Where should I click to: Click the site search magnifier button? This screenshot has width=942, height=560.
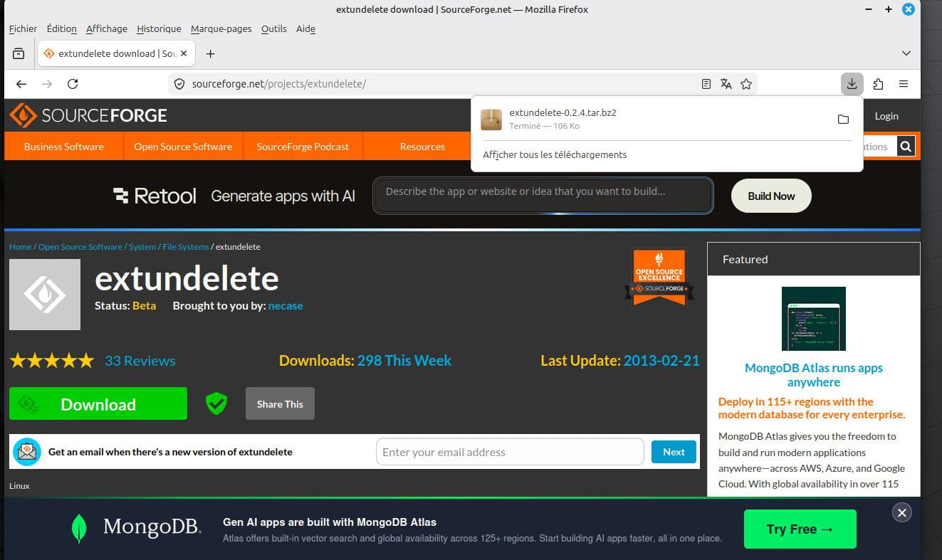point(906,147)
